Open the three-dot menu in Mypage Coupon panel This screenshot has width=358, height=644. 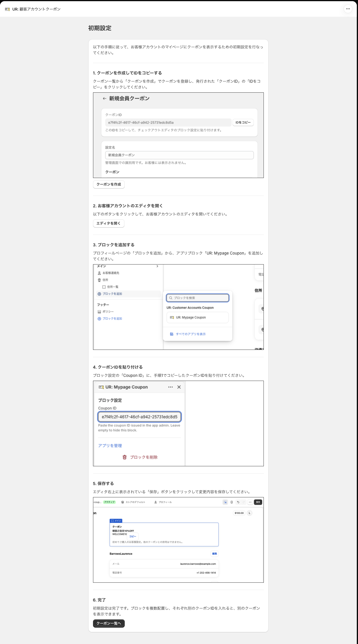(170, 387)
